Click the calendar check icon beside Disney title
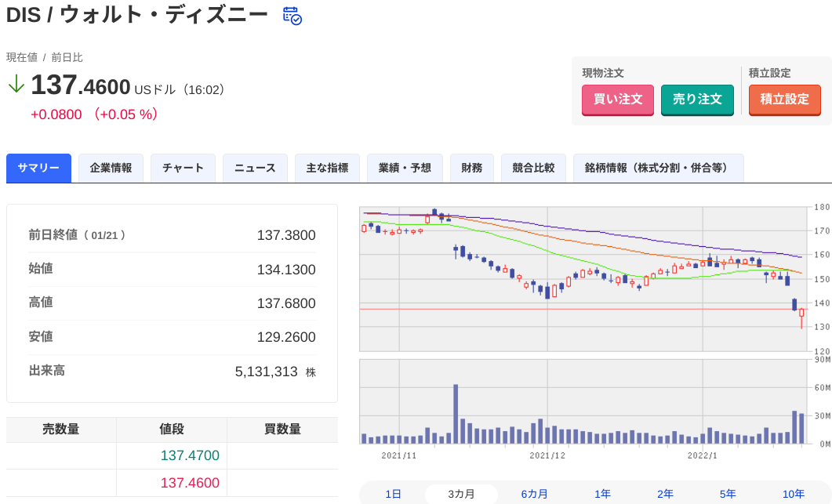832x504 pixels. [x=292, y=16]
